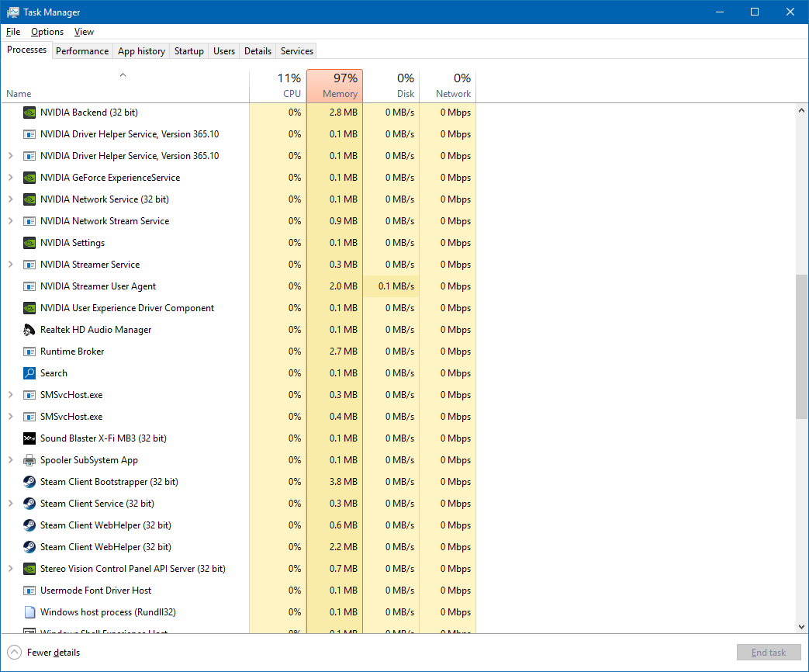Expand the NVIDIA Network Service (32 bit) group

coord(10,199)
